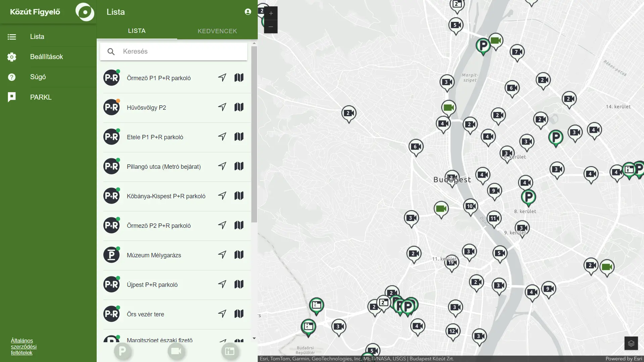Image resolution: width=644 pixels, height=362 pixels.
Task: Open Általános szerződési feltételek link
Action: [23, 347]
